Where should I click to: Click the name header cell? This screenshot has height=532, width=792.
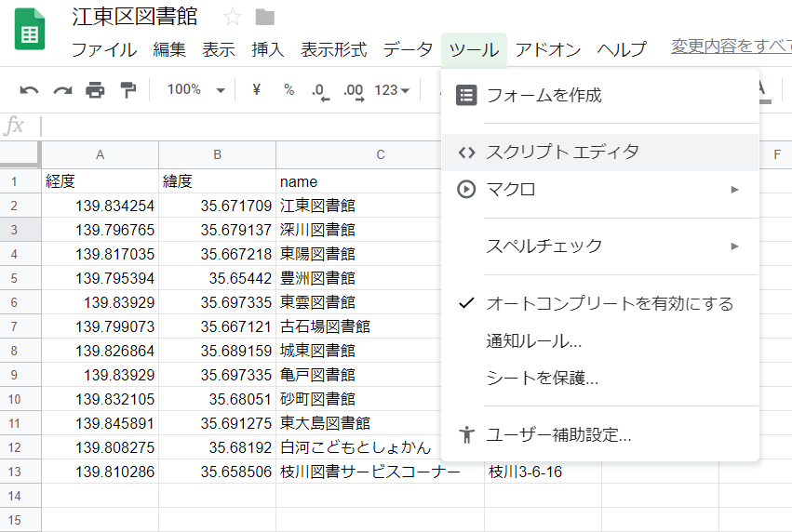coord(358,181)
